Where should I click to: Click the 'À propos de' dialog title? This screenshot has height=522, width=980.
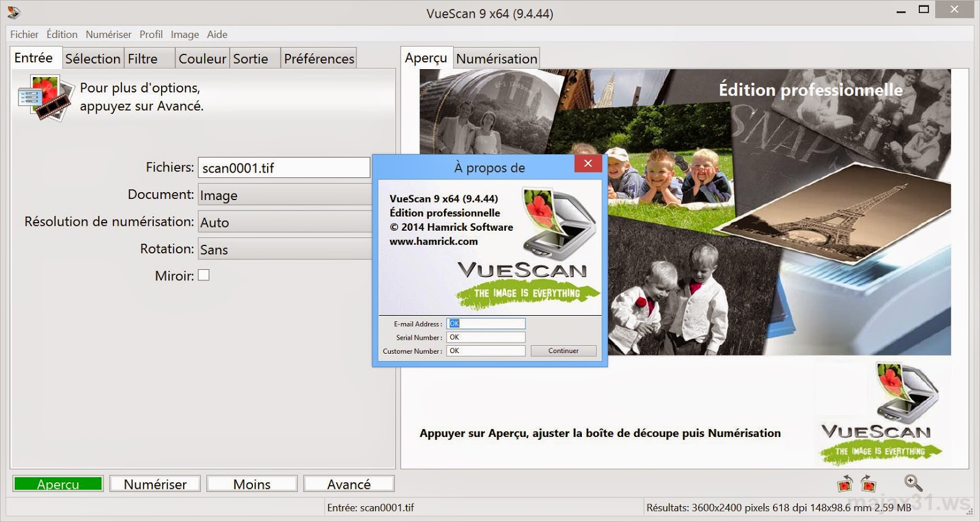489,168
